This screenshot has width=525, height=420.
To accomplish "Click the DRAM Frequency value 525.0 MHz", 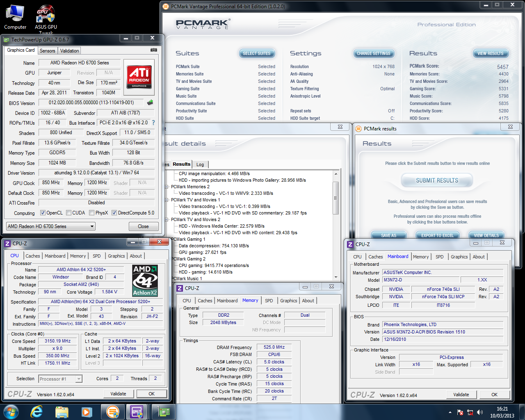I will (274, 347).
